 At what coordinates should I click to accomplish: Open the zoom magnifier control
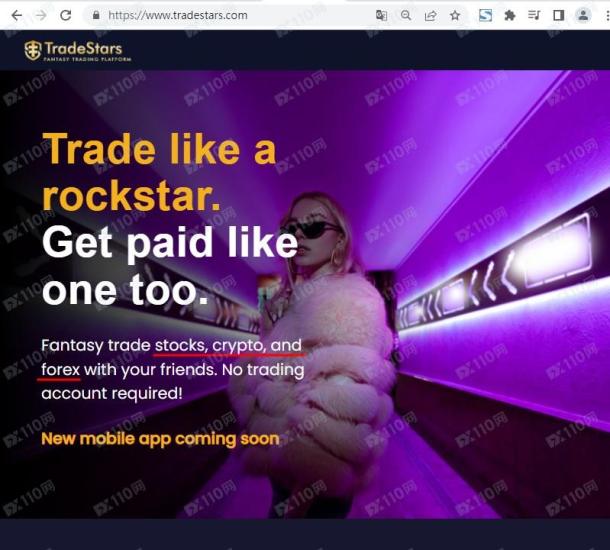(406, 16)
